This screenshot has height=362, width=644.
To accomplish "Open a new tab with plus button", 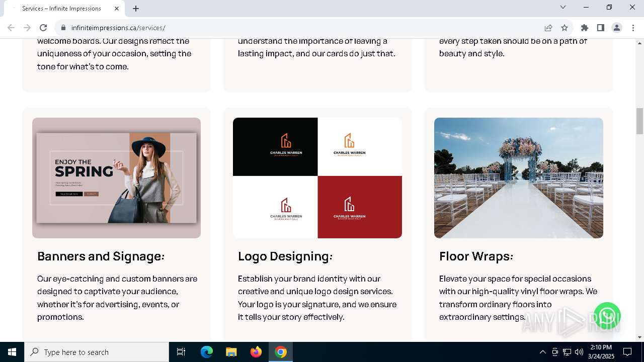I will [x=136, y=9].
